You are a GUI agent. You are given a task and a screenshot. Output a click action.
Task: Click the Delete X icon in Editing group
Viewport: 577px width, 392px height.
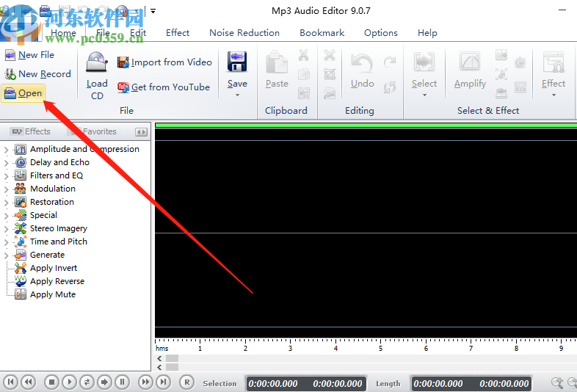[x=330, y=55]
